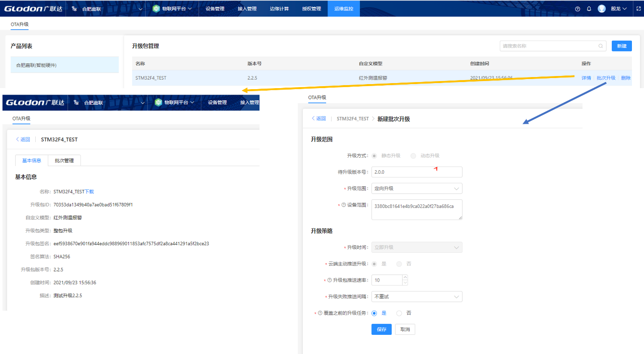Click the 待升级版本号 input field
The width and height of the screenshot is (644, 354).
pyautogui.click(x=417, y=172)
